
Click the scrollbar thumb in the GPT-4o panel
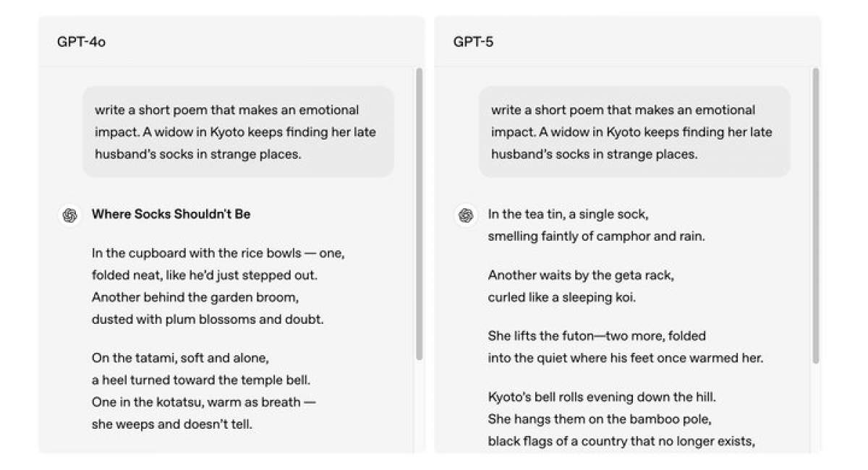click(x=419, y=215)
